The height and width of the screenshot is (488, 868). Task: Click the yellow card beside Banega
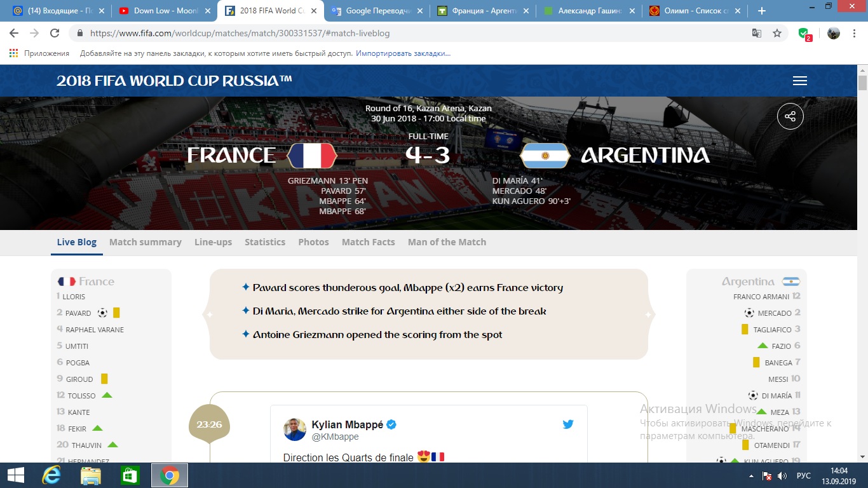pos(756,362)
